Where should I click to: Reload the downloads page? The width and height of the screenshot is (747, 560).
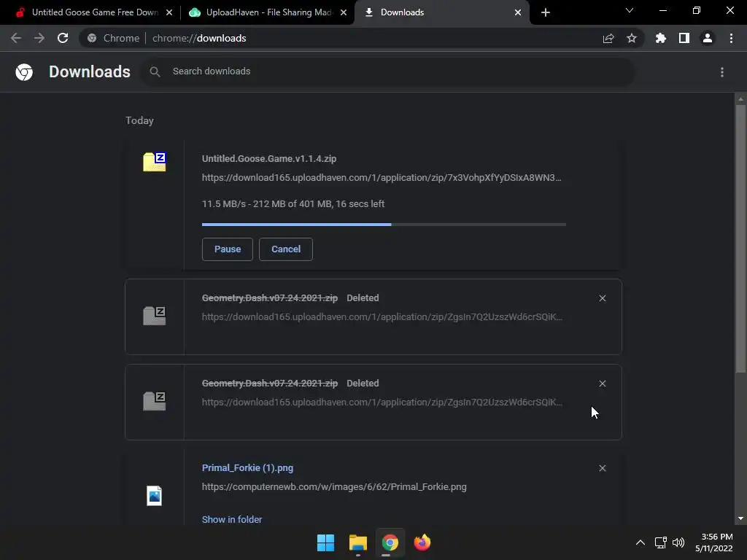click(x=63, y=38)
